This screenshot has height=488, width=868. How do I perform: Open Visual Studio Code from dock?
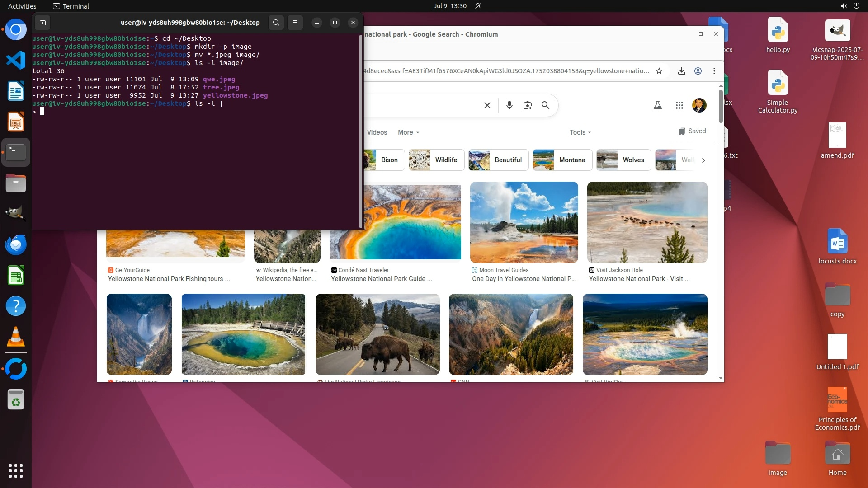[16, 60]
